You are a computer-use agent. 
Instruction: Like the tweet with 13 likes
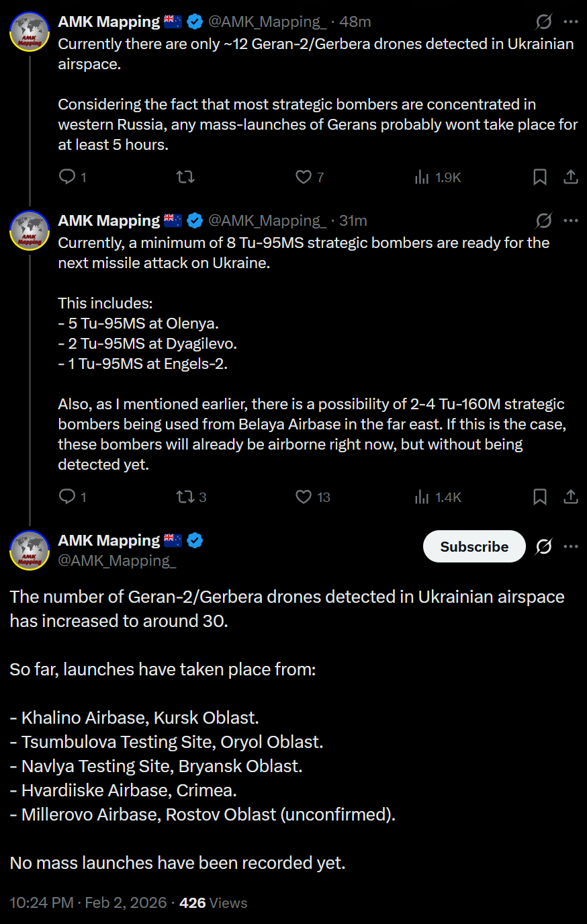[x=304, y=497]
